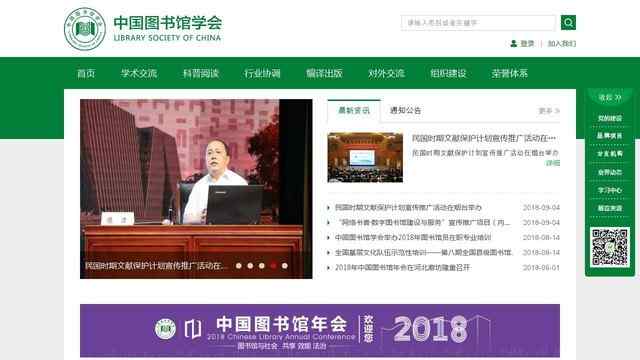640x360 pixels.
Task: Open the 2018-09-04 news item 民国时期文献保护计划宣传推广活动在烟台举办
Action: point(408,207)
